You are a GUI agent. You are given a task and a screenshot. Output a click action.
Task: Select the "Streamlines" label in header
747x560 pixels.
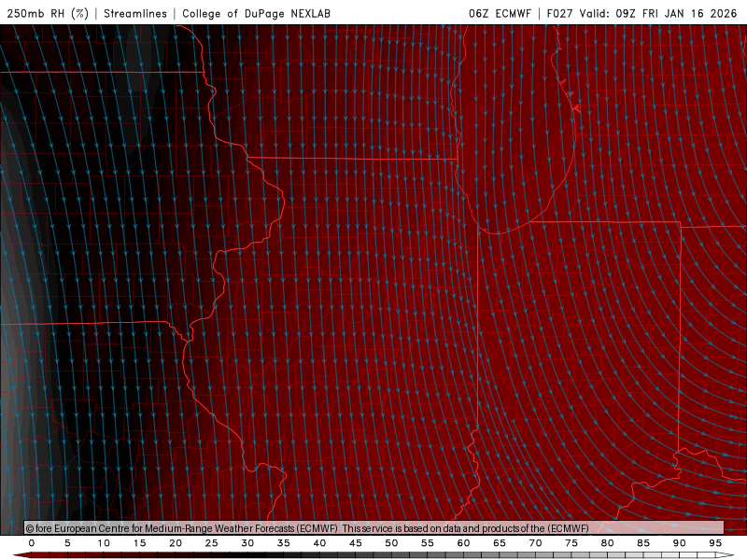pos(135,13)
